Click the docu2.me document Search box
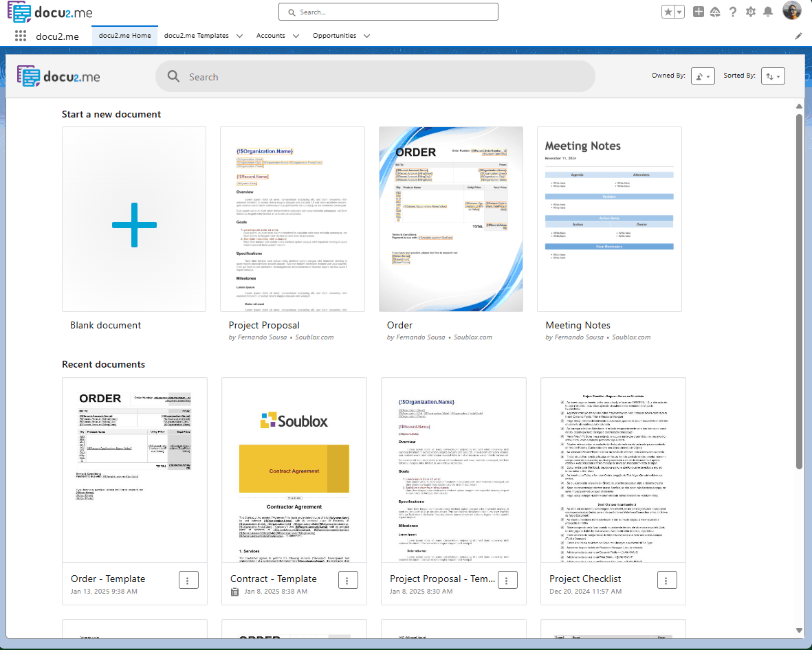This screenshot has height=650, width=812. (x=375, y=76)
